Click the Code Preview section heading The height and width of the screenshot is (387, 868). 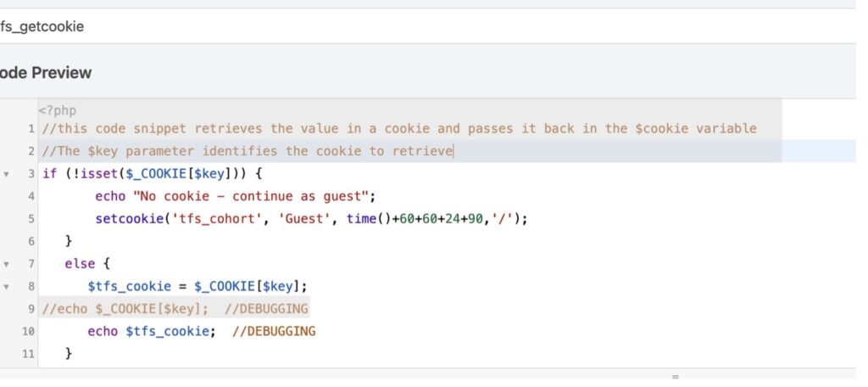pos(46,73)
